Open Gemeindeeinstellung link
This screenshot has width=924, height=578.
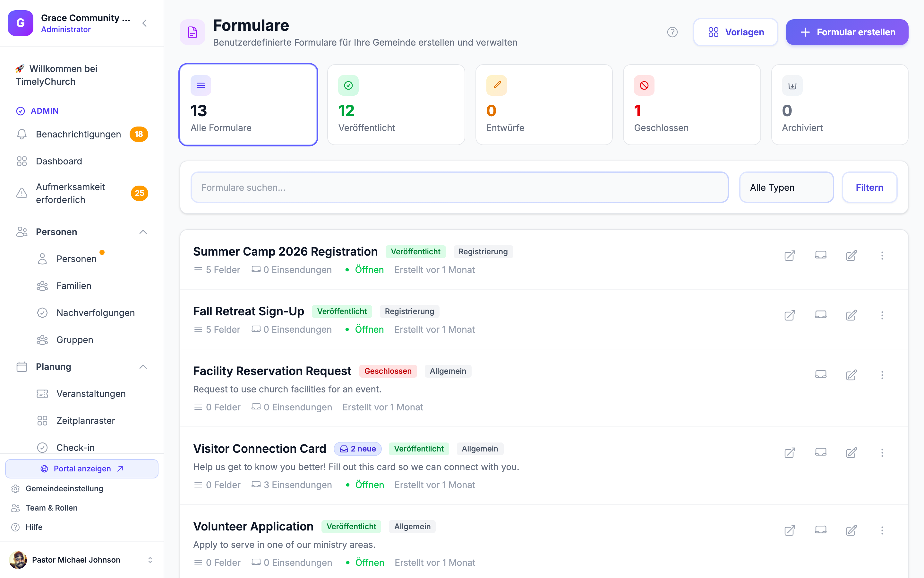pos(64,488)
